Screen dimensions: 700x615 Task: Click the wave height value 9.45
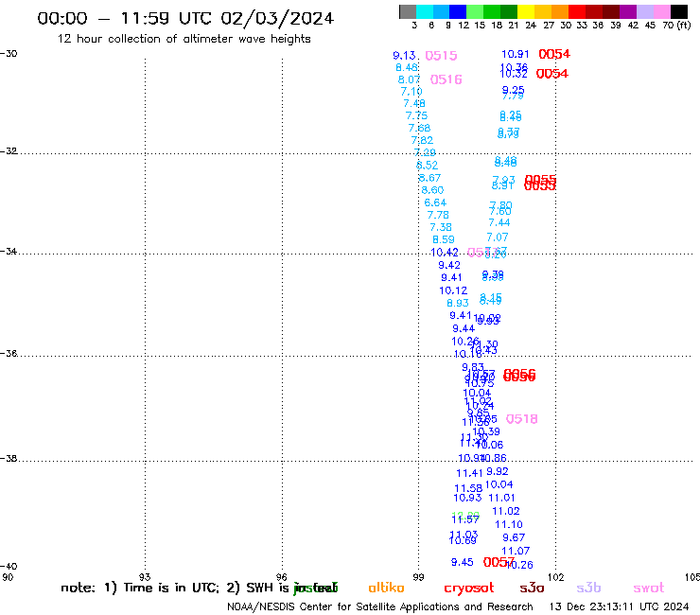click(462, 562)
